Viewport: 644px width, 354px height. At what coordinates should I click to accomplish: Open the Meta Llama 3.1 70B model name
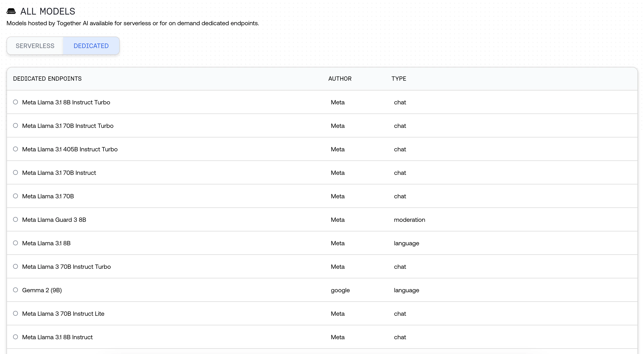(48, 196)
